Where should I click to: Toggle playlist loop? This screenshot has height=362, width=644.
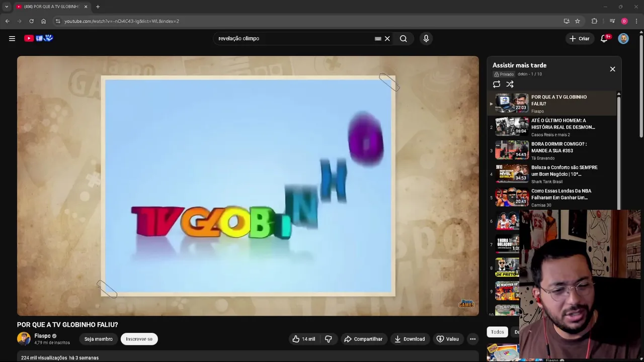coord(497,84)
